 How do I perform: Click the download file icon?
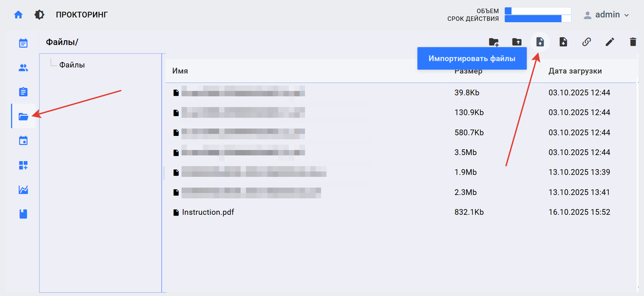point(563,42)
